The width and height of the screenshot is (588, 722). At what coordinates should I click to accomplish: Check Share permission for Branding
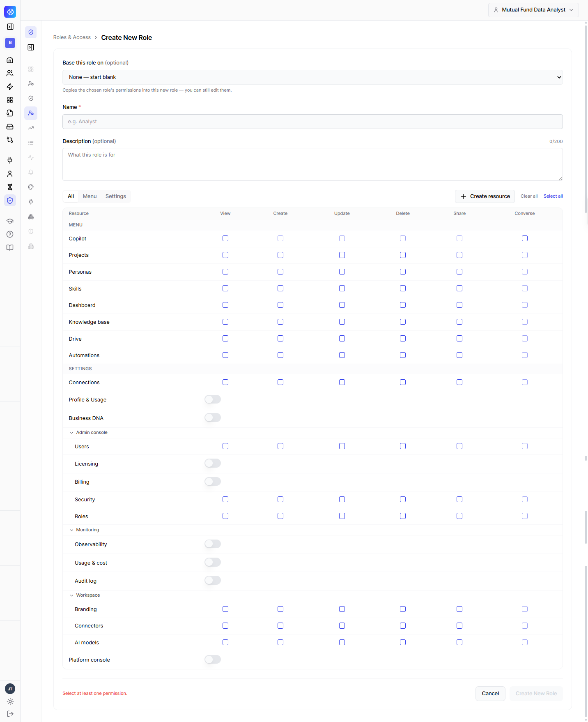(459, 609)
